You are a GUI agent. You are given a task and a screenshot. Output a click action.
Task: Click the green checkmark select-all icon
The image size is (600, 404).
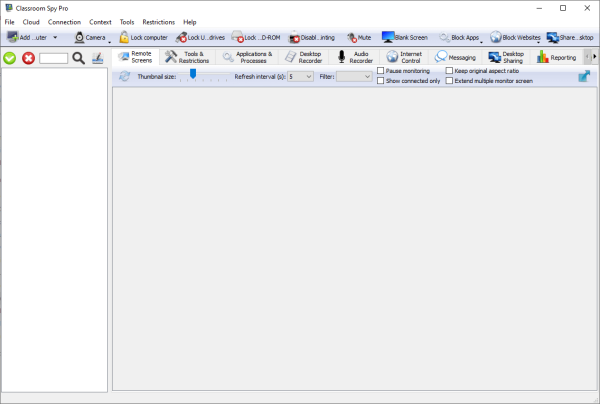(x=10, y=58)
